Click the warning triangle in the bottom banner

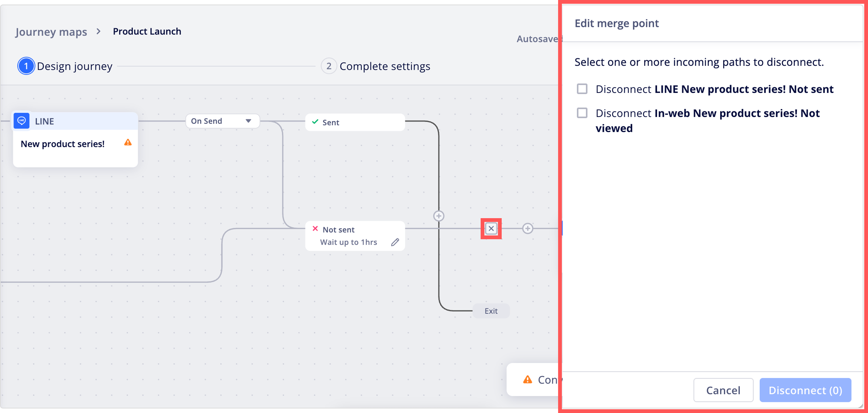(x=528, y=380)
